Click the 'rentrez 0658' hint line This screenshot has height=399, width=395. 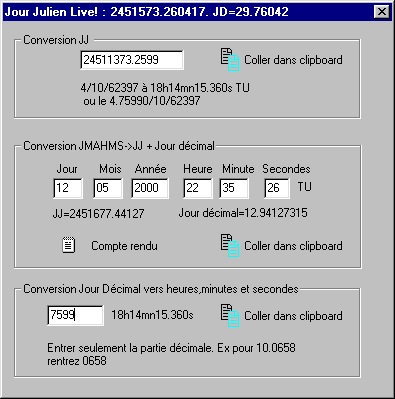(77, 361)
